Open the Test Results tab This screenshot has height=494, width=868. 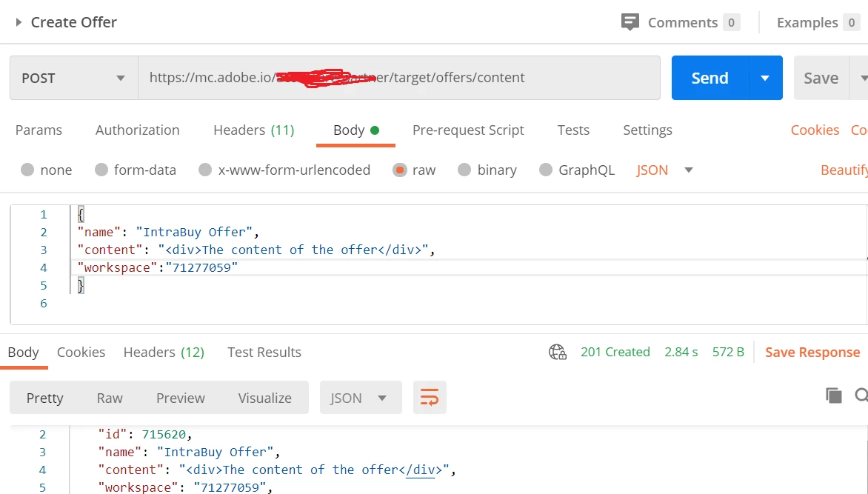pos(264,353)
